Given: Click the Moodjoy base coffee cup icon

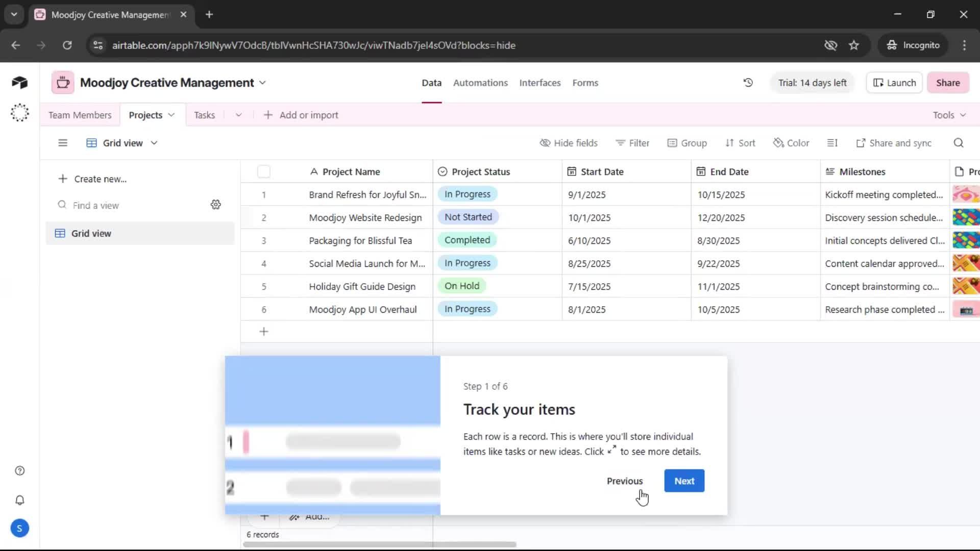Looking at the screenshot, I should tap(63, 83).
